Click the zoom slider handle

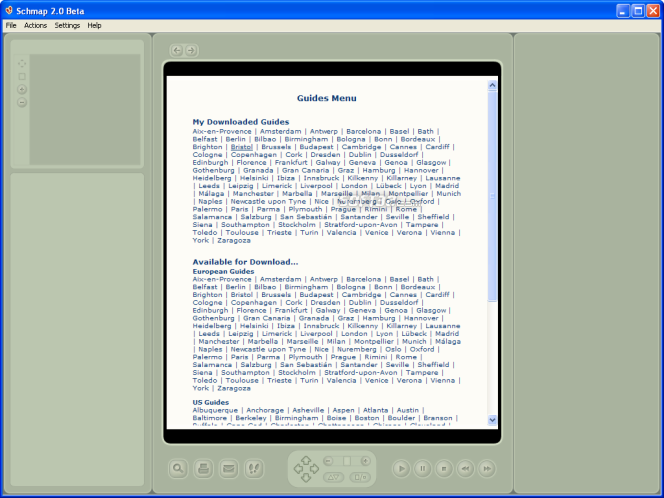tap(347, 461)
